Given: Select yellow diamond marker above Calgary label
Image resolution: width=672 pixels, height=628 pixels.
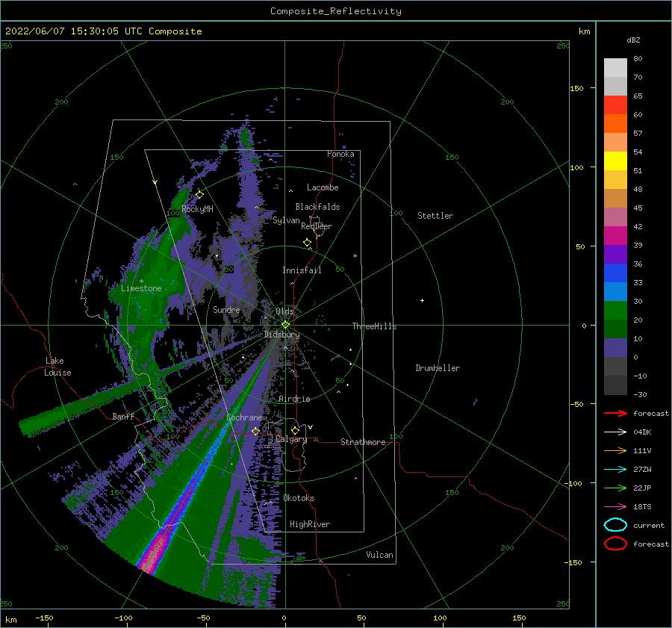Looking at the screenshot, I should (x=295, y=430).
